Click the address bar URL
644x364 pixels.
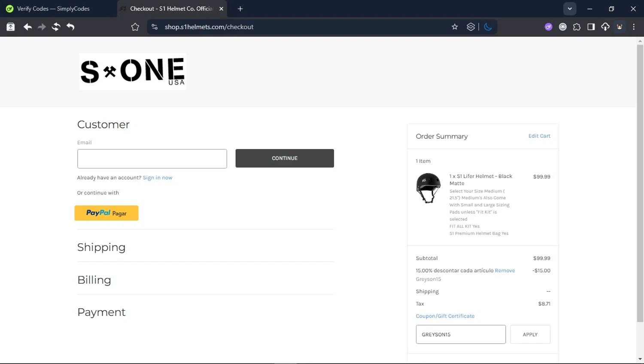[209, 27]
